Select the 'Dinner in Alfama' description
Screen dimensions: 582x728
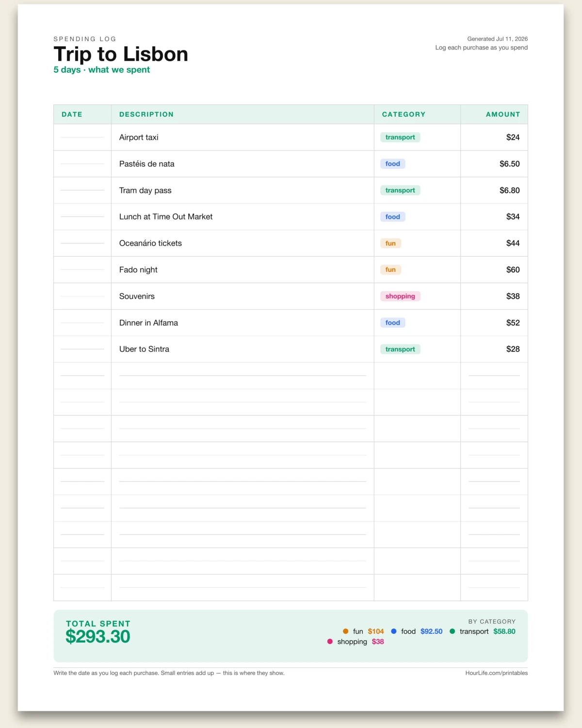(148, 323)
